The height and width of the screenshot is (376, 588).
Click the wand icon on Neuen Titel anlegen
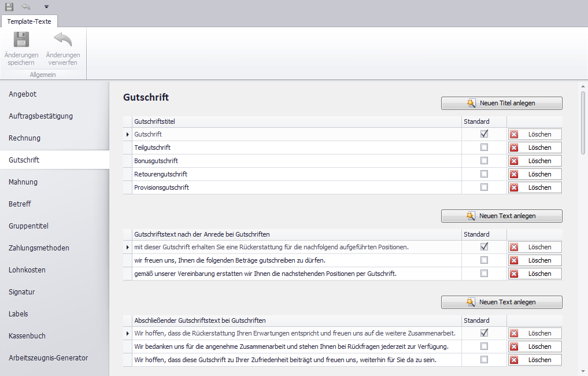pyautogui.click(x=471, y=103)
